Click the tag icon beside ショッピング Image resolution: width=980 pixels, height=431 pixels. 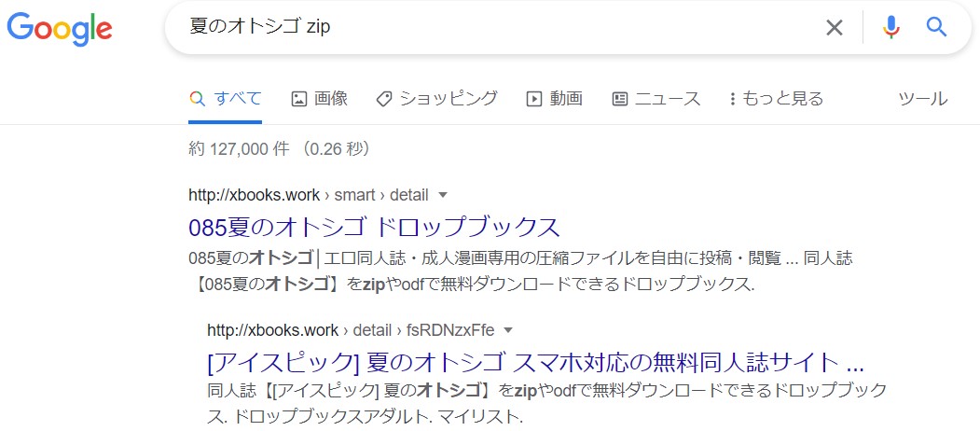(384, 99)
